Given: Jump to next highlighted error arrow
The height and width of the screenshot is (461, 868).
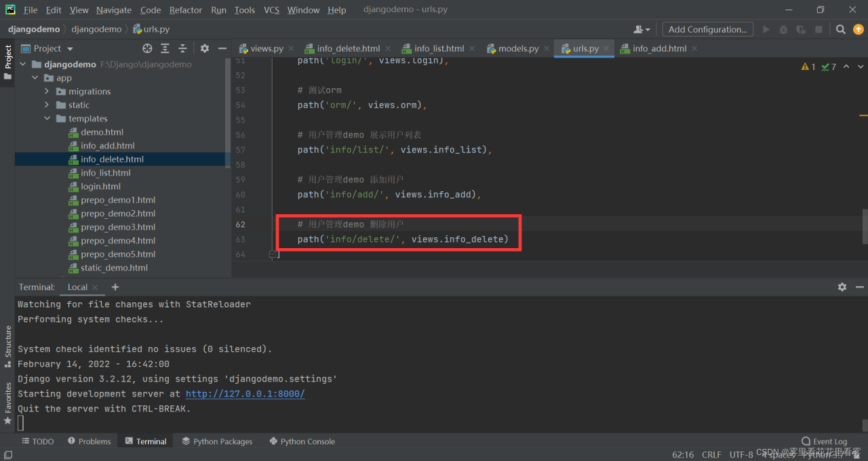Looking at the screenshot, I should coord(860,66).
